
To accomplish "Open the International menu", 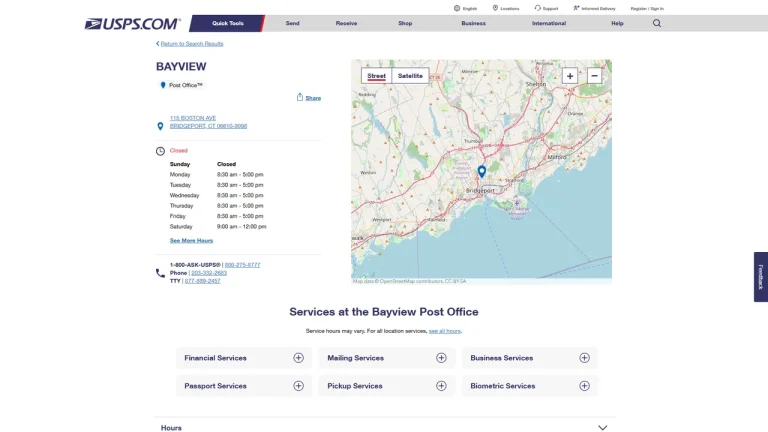I will [549, 23].
